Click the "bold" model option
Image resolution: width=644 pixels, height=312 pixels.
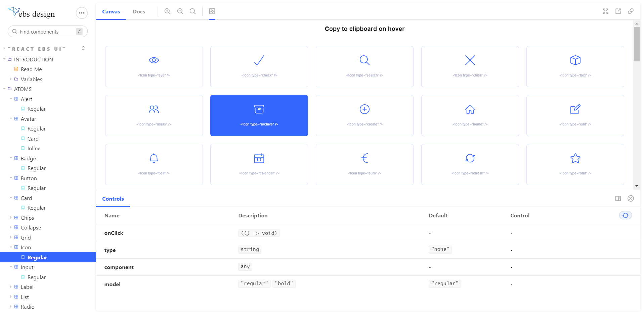point(284,283)
